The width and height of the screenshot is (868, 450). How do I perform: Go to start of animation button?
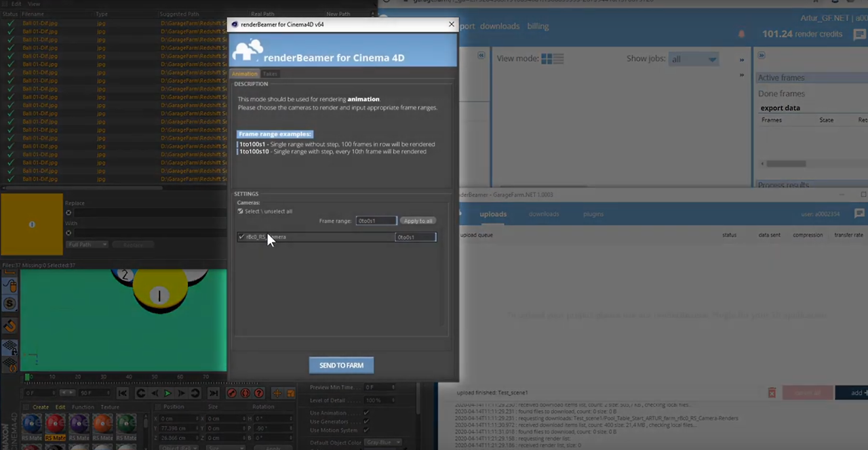click(123, 393)
